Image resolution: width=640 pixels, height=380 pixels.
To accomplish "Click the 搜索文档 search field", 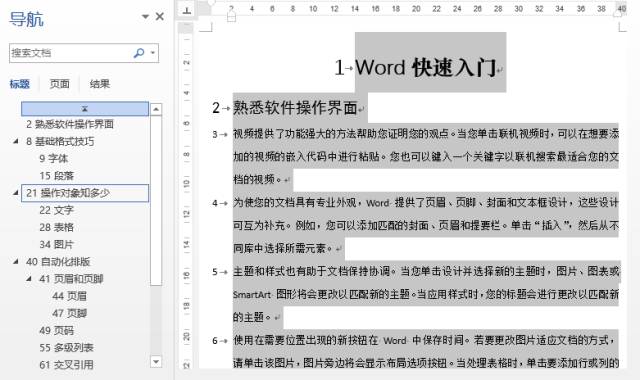I will tap(70, 53).
